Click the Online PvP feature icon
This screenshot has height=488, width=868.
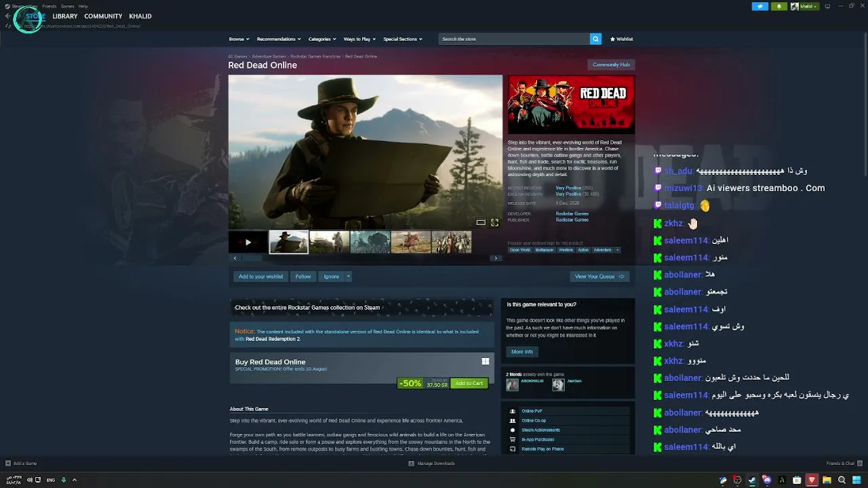(513, 411)
